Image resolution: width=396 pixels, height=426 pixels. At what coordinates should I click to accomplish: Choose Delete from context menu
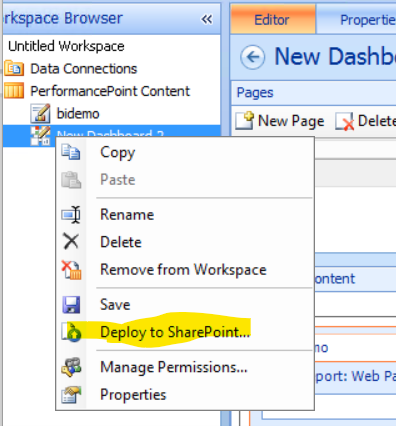click(x=121, y=242)
